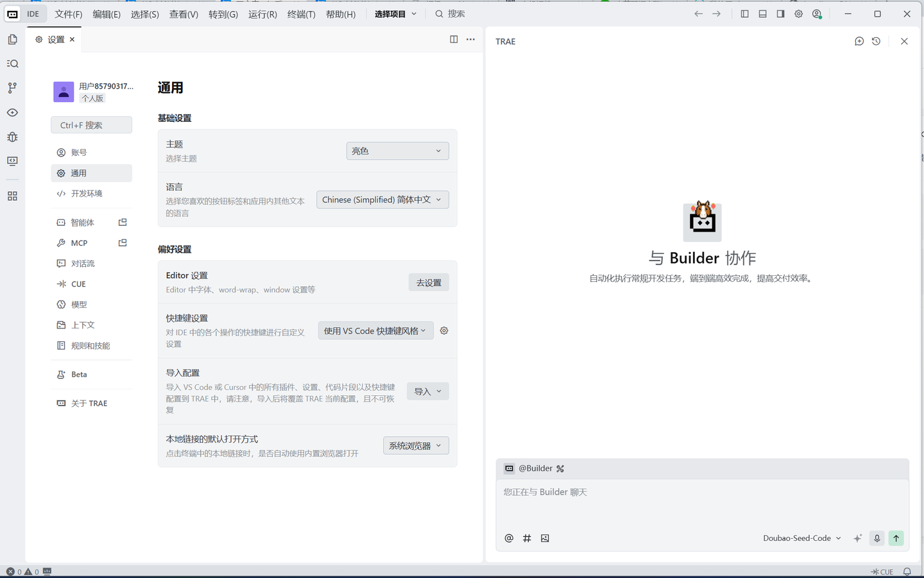Viewport: 924px width, 578px height.
Task: Select 关于 TRAE in settings sidebar
Action: pos(91,403)
